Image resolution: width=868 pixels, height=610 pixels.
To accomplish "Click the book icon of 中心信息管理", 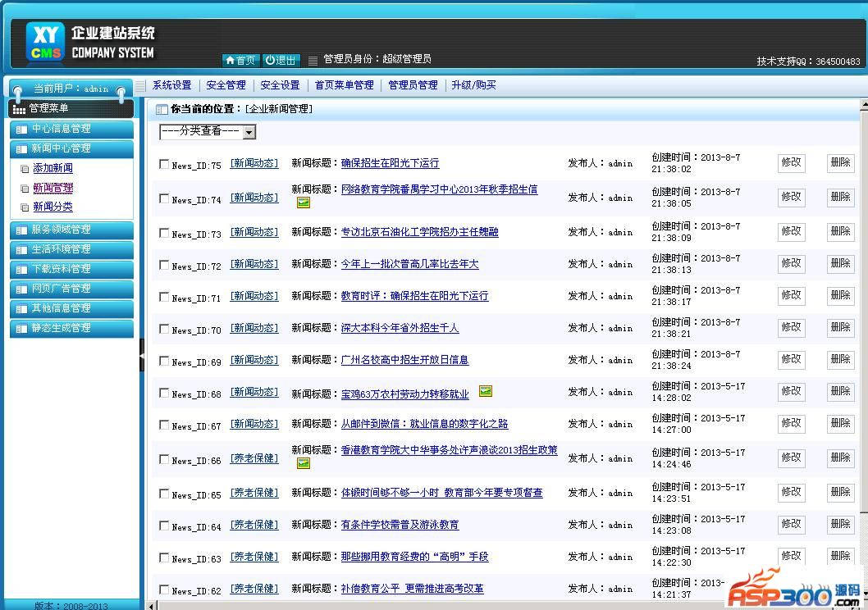I will tap(21, 130).
